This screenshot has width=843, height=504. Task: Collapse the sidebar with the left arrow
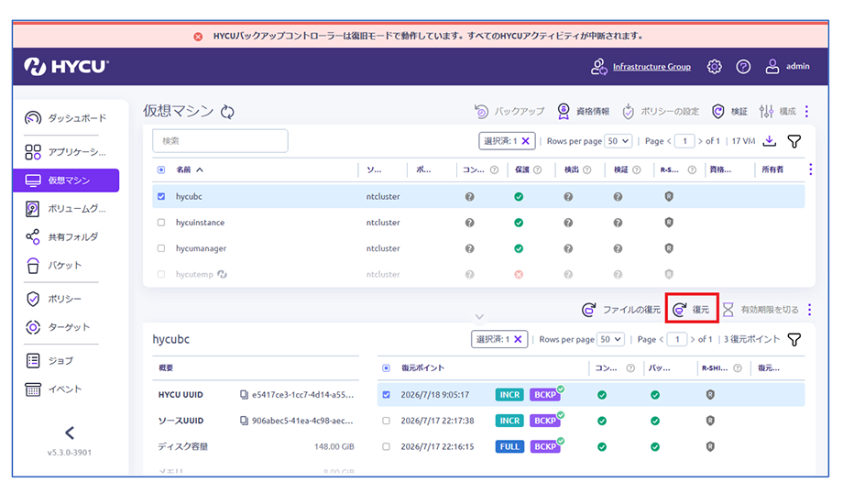pos(70,433)
